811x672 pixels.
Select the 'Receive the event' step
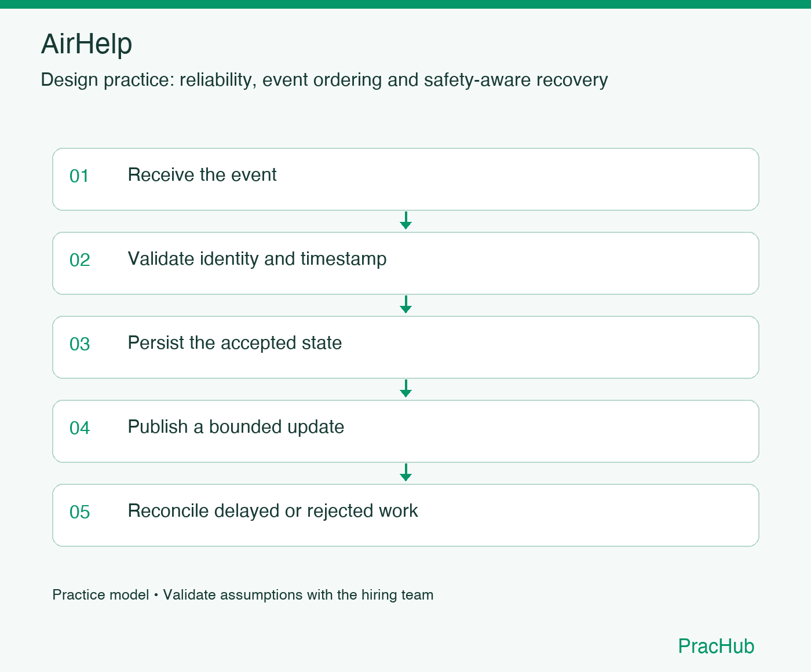405,179
